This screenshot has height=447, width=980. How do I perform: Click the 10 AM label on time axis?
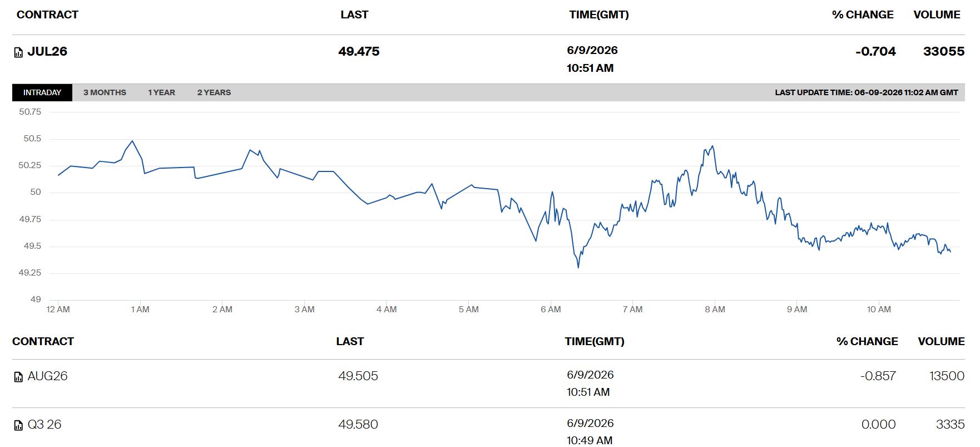point(879,310)
